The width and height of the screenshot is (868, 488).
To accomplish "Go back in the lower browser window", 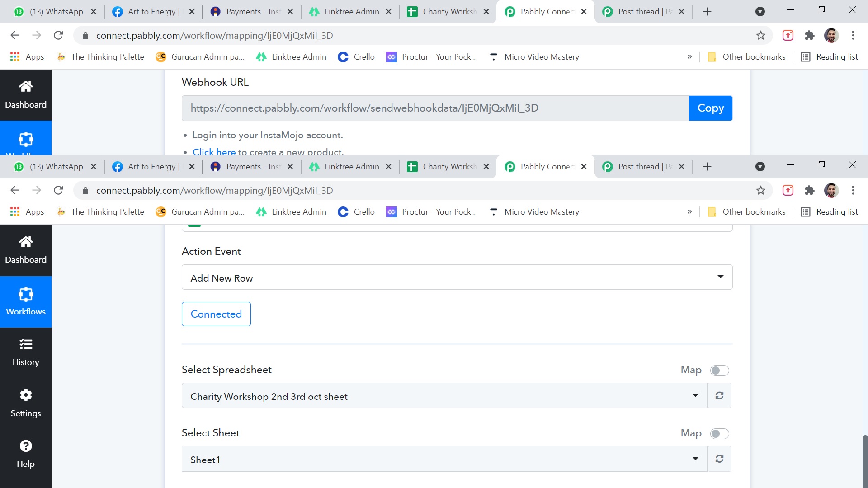I will tap(15, 190).
